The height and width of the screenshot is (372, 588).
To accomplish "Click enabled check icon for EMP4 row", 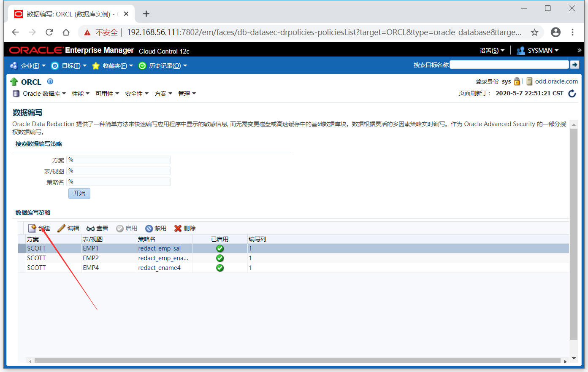I will tap(220, 268).
